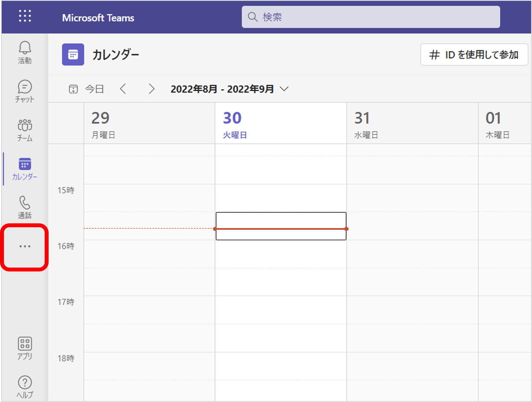The width and height of the screenshot is (532, 402).
Task: Click the Wednesday 31 slot at 17時
Action: coord(412,310)
